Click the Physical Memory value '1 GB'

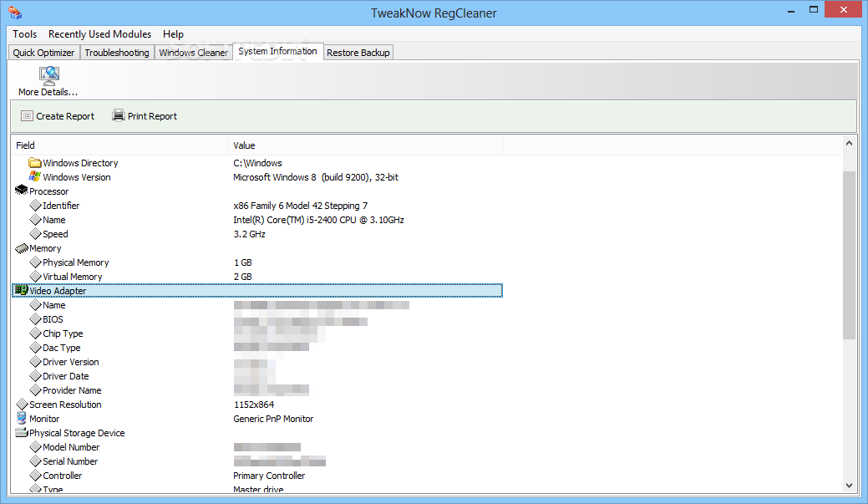pos(242,262)
